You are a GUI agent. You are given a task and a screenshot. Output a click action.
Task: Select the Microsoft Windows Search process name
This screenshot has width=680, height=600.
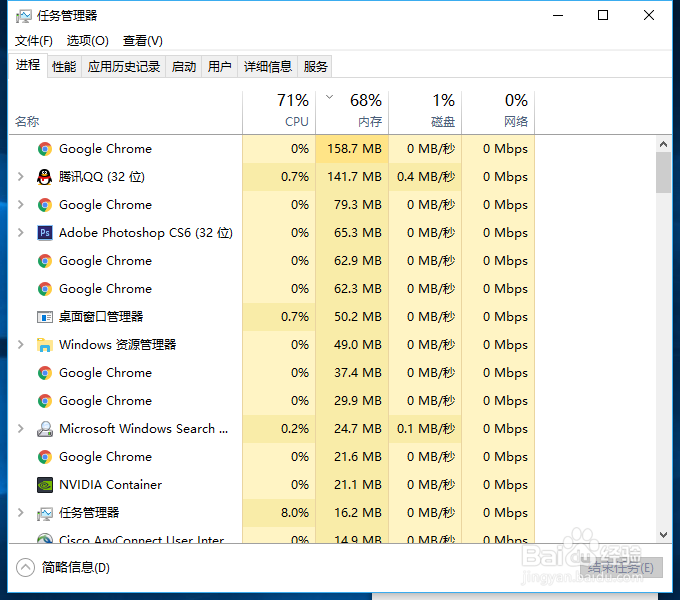point(144,429)
